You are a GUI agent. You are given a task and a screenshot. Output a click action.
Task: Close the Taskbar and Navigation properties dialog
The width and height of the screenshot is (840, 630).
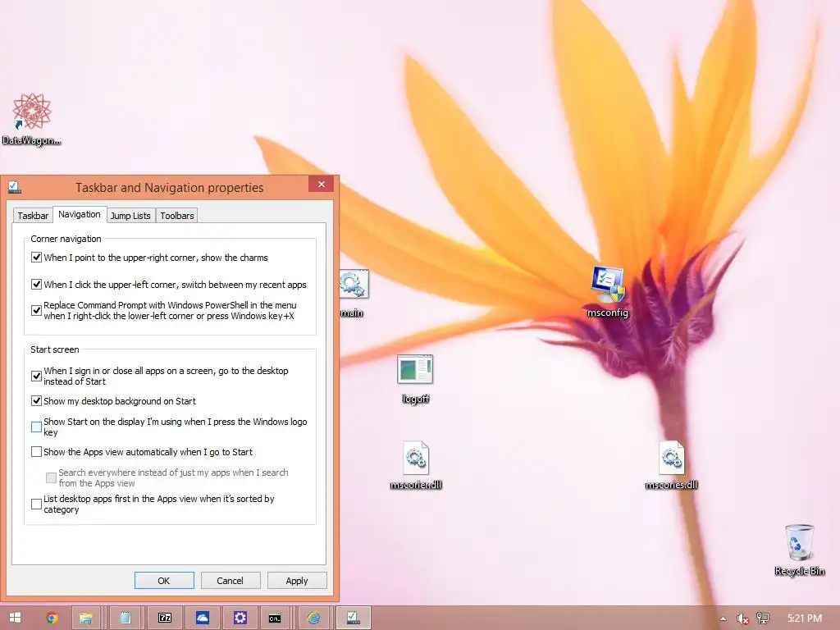pyautogui.click(x=322, y=185)
